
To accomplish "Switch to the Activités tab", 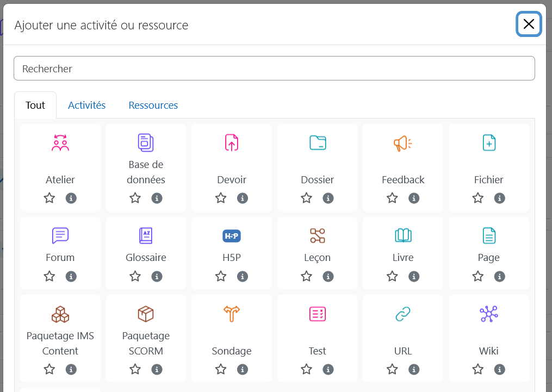I will 87,105.
